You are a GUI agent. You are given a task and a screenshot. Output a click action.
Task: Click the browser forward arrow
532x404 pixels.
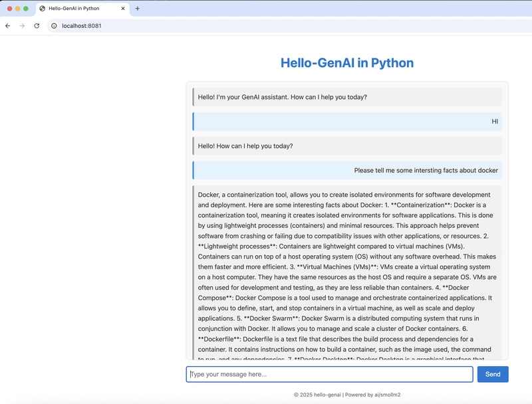22,26
